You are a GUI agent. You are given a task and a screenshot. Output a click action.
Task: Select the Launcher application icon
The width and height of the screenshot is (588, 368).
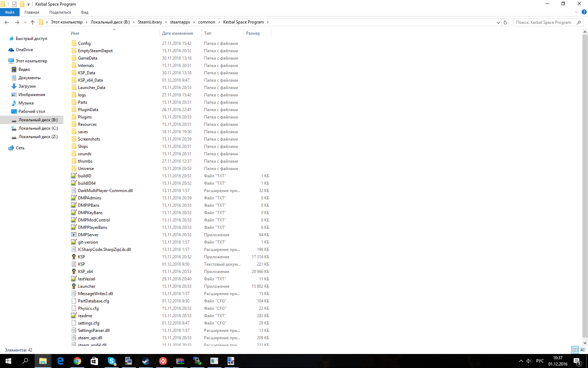(x=74, y=286)
